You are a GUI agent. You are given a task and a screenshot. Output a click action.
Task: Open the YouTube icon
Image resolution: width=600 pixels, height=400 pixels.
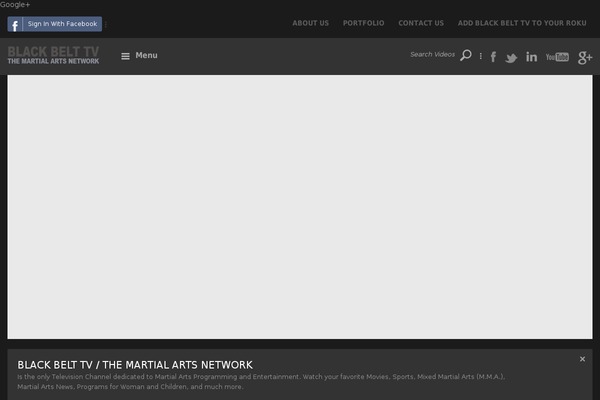click(557, 57)
